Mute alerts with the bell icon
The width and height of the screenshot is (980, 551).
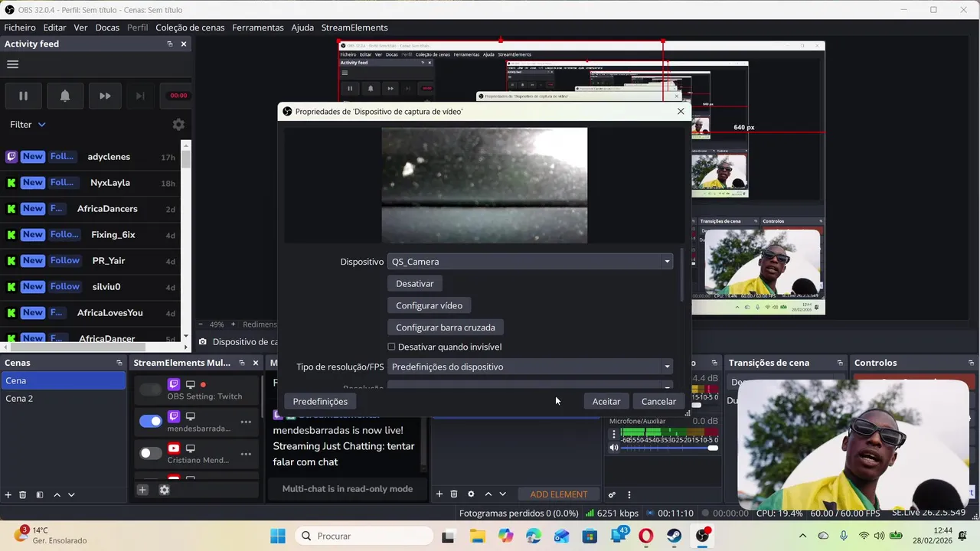point(65,96)
